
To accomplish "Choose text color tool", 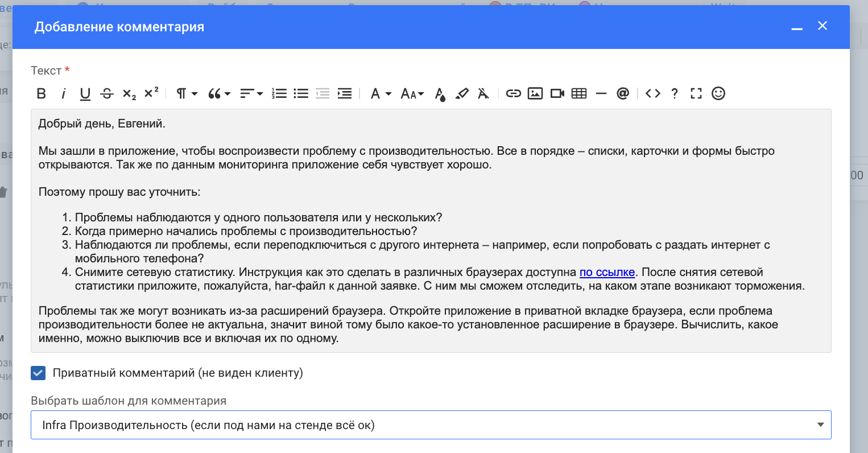I will pos(440,93).
